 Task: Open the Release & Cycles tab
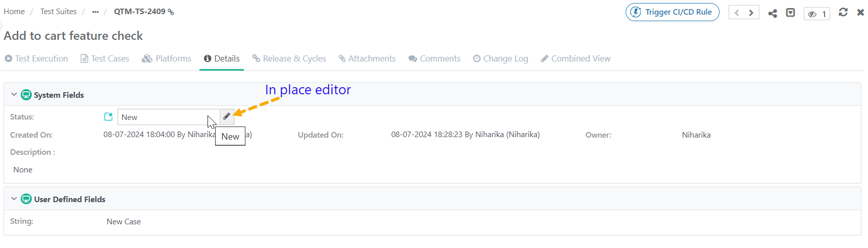[x=289, y=58]
